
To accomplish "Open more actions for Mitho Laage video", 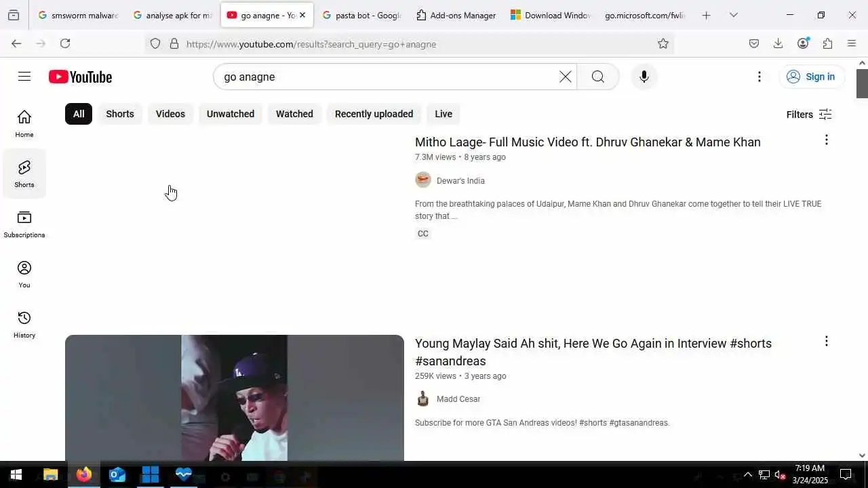I will click(826, 140).
